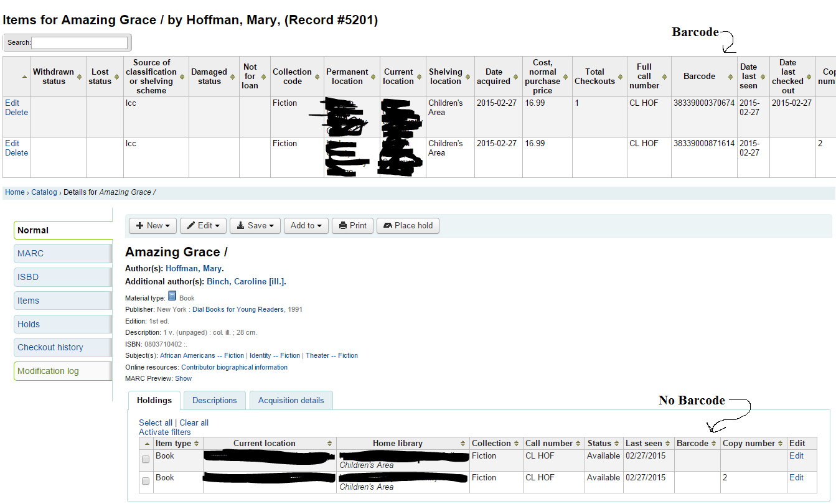Open the Save dropdown menu

click(255, 226)
